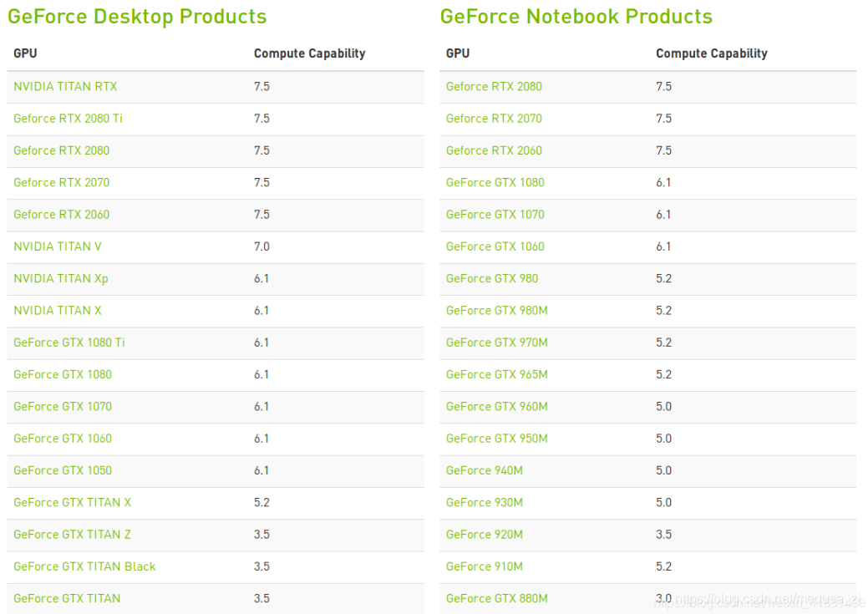Select 6.1 value in GeForce GTX 1050 row

tap(261, 470)
